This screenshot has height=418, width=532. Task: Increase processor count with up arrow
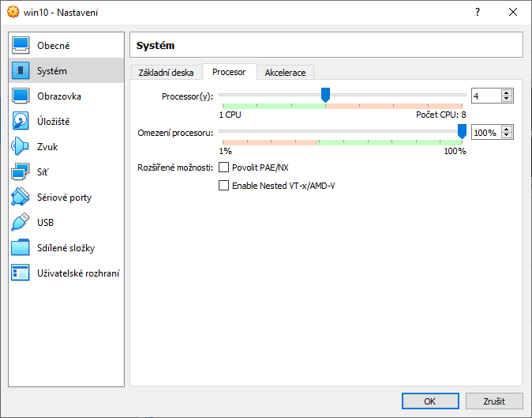coord(507,92)
